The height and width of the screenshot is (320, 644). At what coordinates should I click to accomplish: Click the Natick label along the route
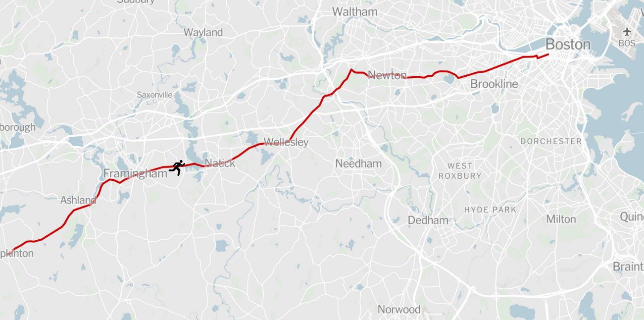pos(220,162)
